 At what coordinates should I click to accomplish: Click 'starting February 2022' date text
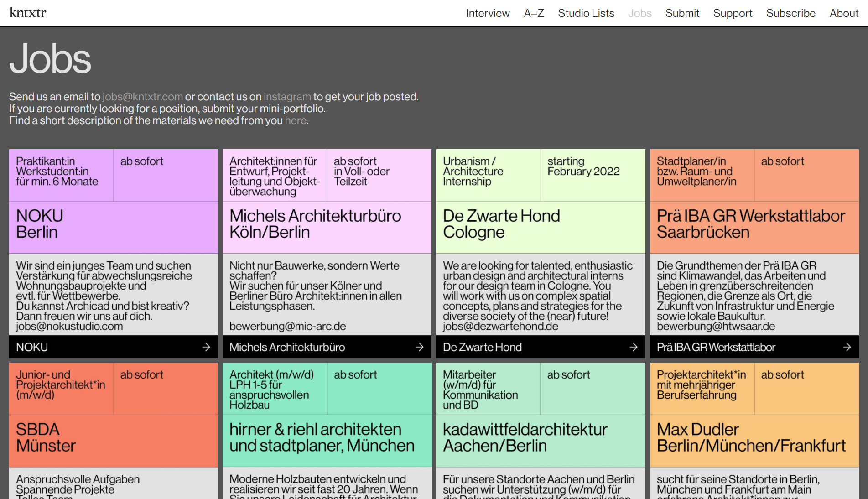(x=583, y=166)
